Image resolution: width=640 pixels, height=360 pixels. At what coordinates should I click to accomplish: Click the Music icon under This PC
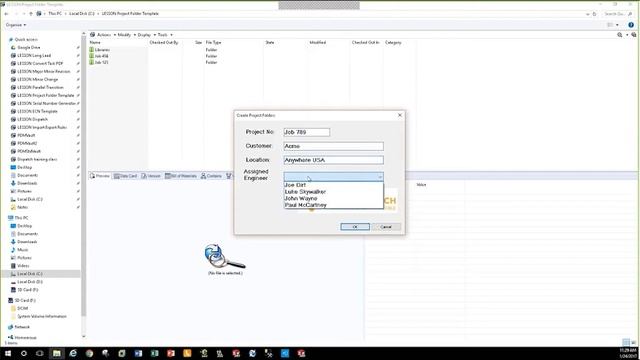pyautogui.click(x=13, y=250)
